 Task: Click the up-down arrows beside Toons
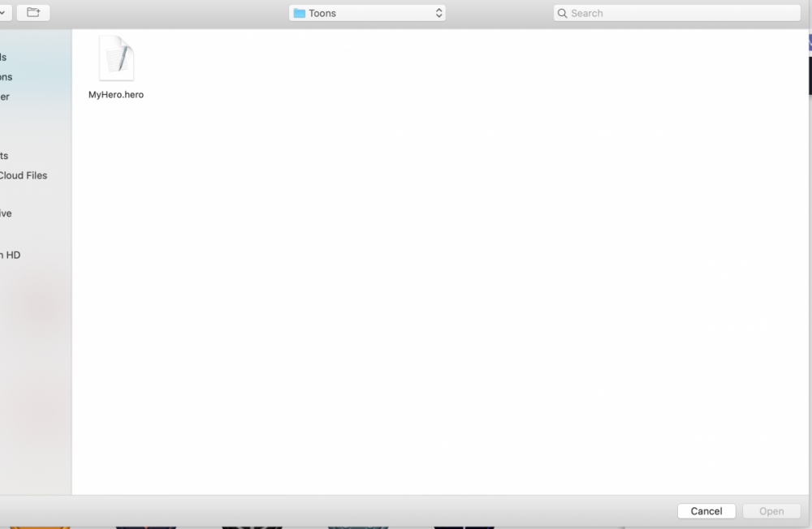click(x=438, y=14)
